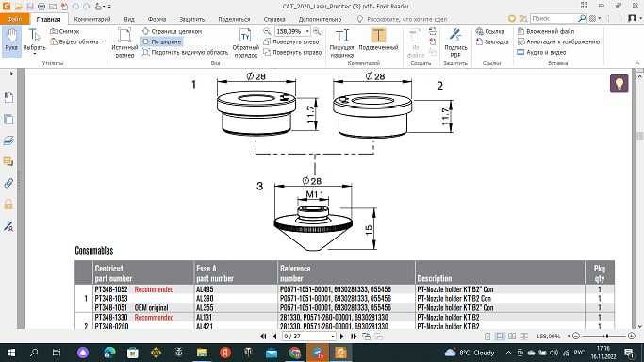Viewport: 644px width, 362px height.
Task: Open page number dropdown at bottom
Action: [x=333, y=337]
